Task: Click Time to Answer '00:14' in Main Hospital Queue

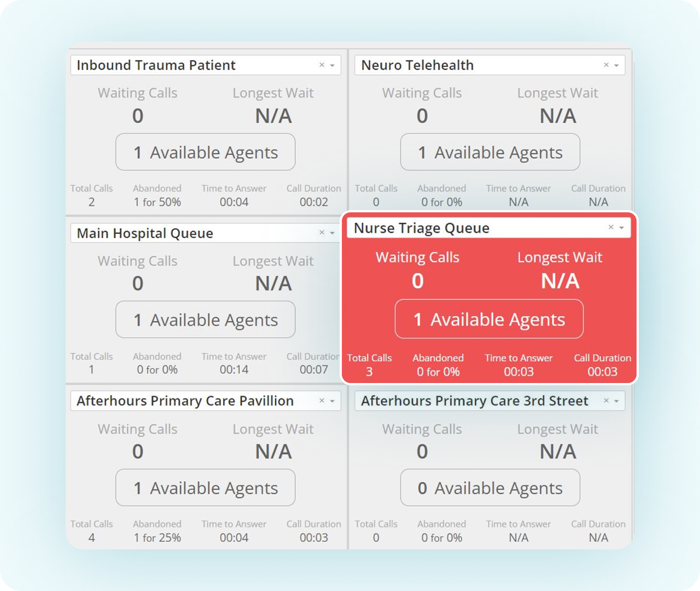Action: [x=234, y=370]
